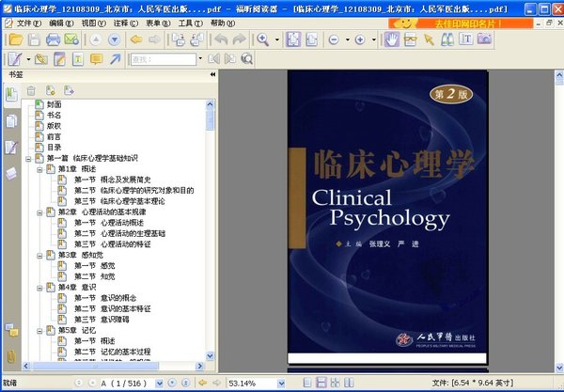564x392 pixels.
Task: Open the Attachments paperclip sidebar panel
Action: [x=11, y=356]
